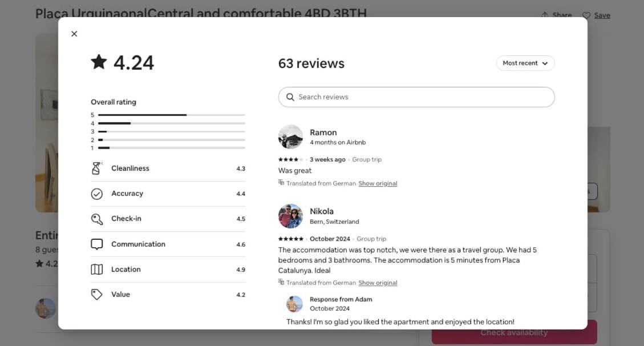
Task: Click the Cleanliness spray bottle icon
Action: [96, 168]
